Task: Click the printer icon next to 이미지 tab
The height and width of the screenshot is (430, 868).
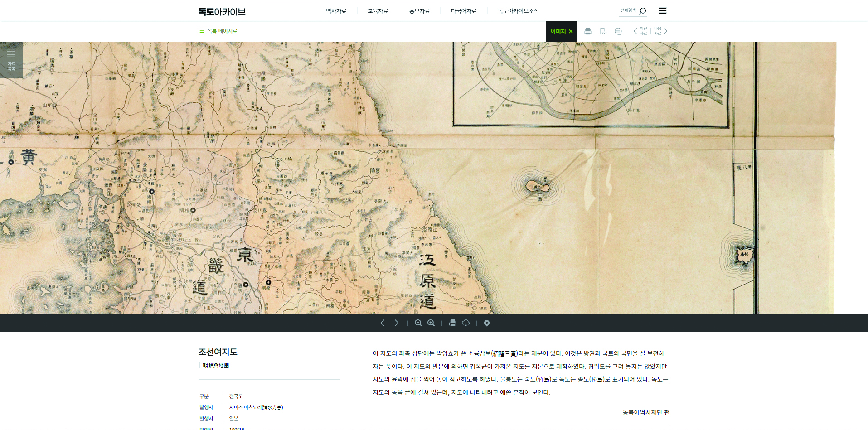Action: (x=588, y=31)
